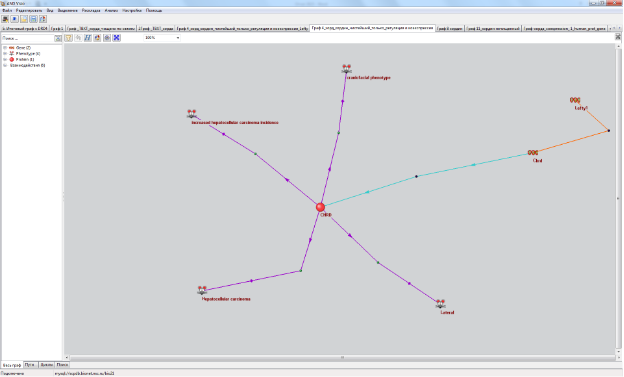The height and width of the screenshot is (377, 624).
Task: Click the Save (floppy disk) toolbar icon
Action: (33, 19)
